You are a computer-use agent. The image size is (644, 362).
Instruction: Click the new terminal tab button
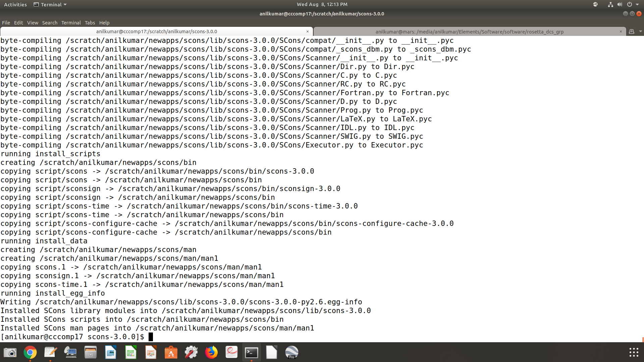click(x=632, y=32)
